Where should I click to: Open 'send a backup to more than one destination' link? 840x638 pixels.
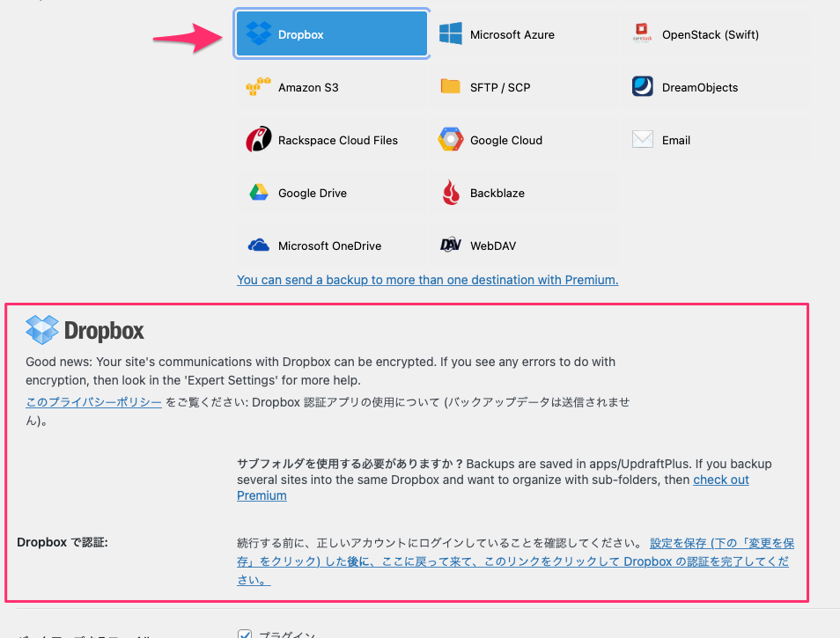pyautogui.click(x=428, y=280)
